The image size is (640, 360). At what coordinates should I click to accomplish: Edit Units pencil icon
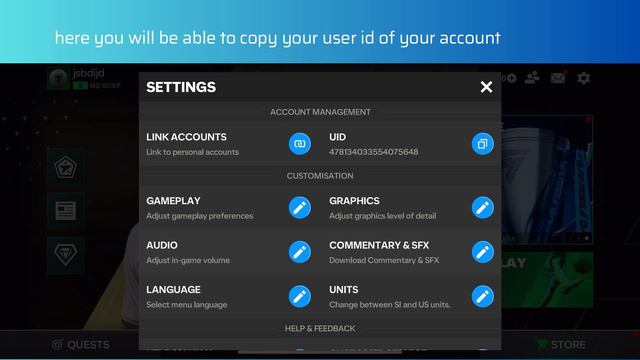pyautogui.click(x=482, y=296)
